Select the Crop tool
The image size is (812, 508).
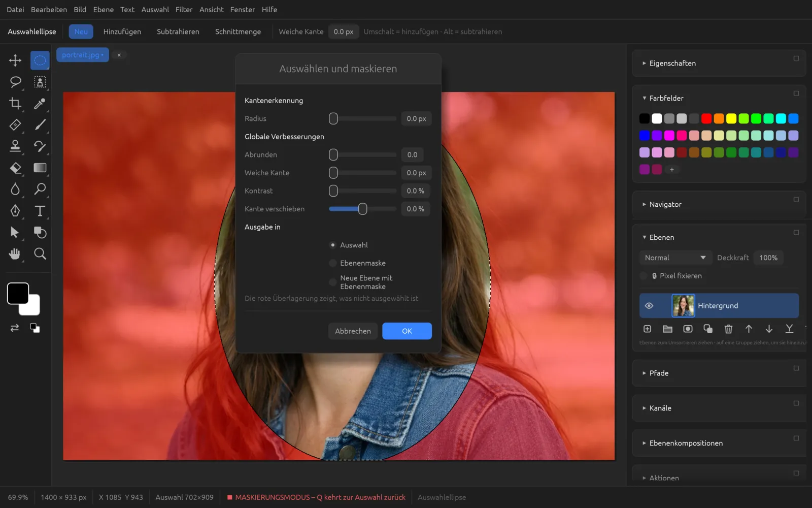15,104
